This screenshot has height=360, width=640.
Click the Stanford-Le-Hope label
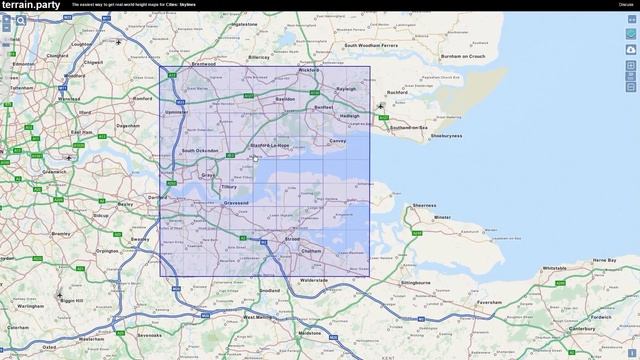click(x=269, y=145)
